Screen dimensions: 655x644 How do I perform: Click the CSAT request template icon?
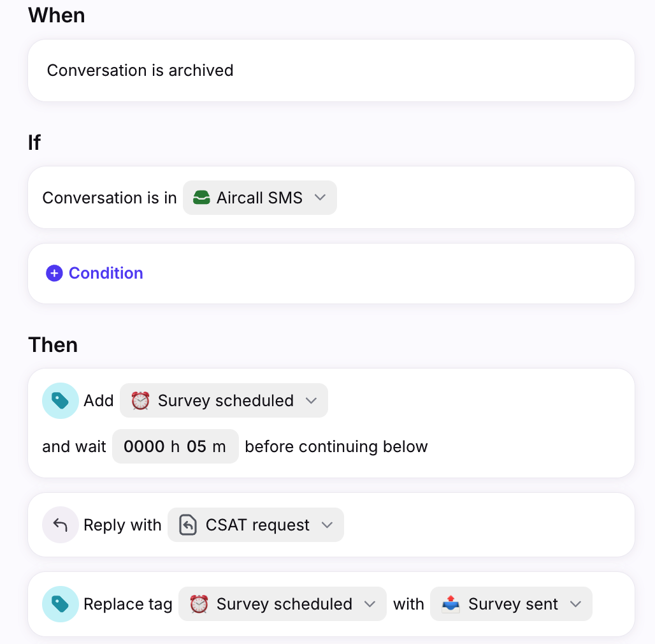pos(188,525)
